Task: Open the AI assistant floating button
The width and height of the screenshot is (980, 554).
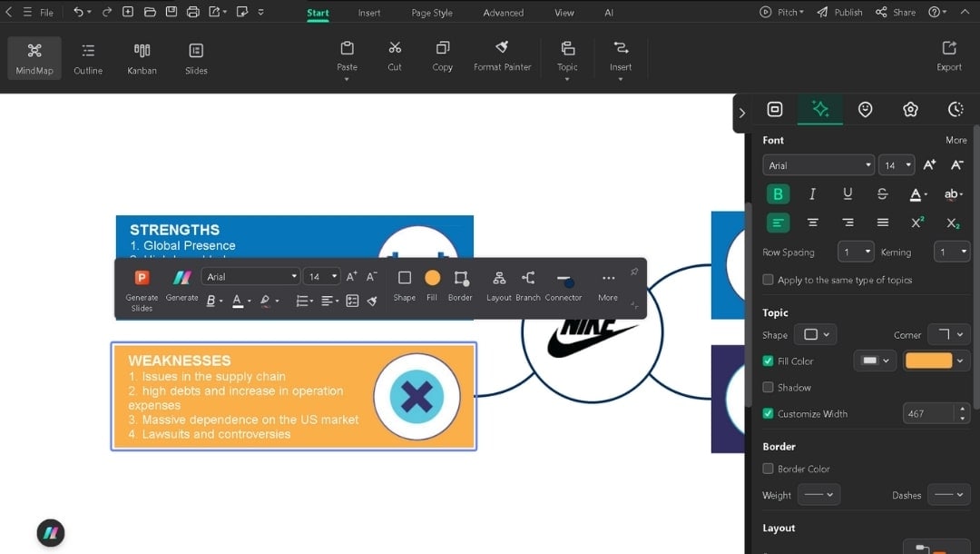Action: click(51, 533)
